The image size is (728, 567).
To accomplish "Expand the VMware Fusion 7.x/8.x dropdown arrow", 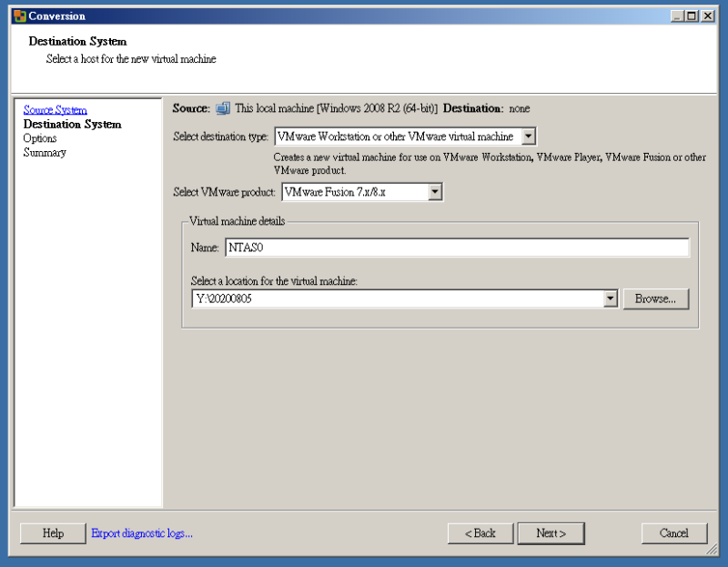I will pyautogui.click(x=435, y=192).
